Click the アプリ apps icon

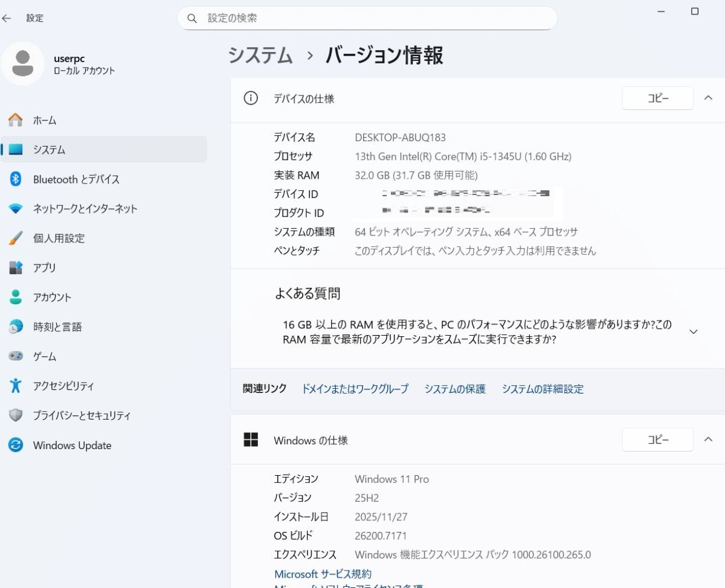tap(16, 267)
